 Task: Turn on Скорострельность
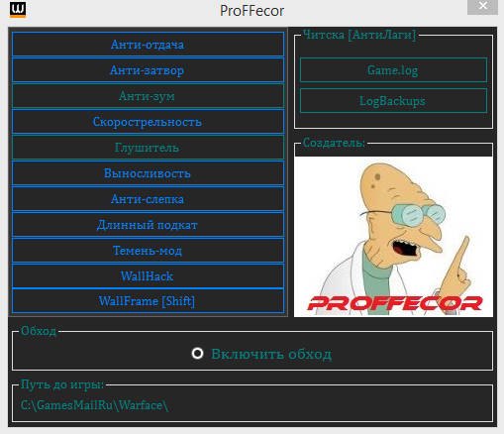[x=148, y=122]
